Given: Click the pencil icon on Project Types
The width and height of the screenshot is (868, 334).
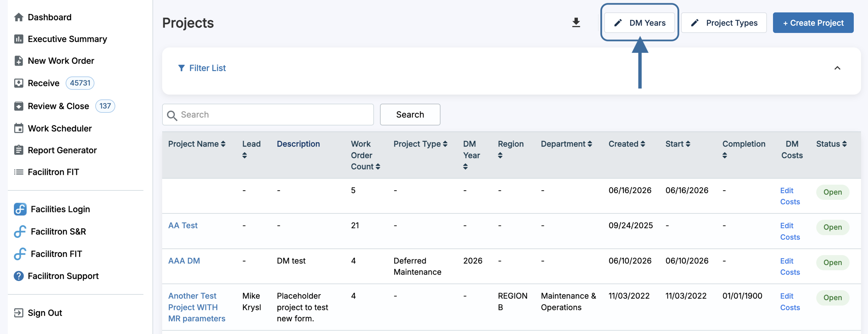Looking at the screenshot, I should (695, 23).
